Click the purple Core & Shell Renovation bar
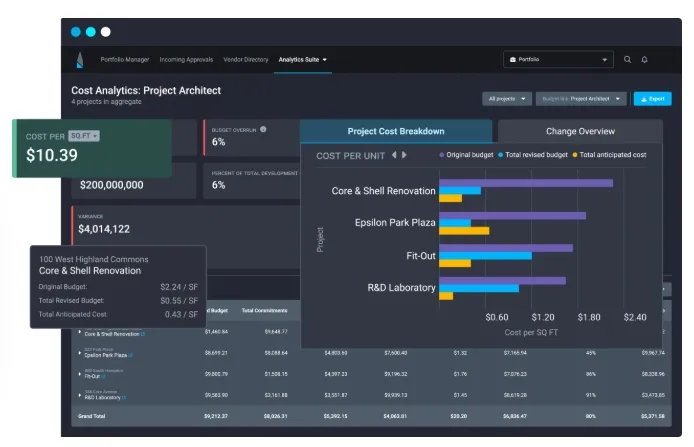Screen dimensions: 694x447 pos(526,183)
